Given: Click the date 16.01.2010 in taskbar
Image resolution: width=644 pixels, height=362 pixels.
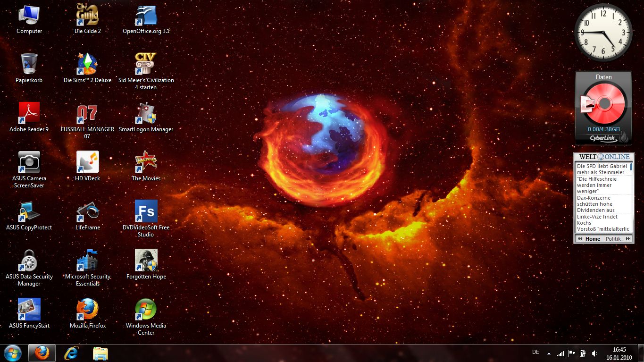Looking at the screenshot, I should point(619,357).
